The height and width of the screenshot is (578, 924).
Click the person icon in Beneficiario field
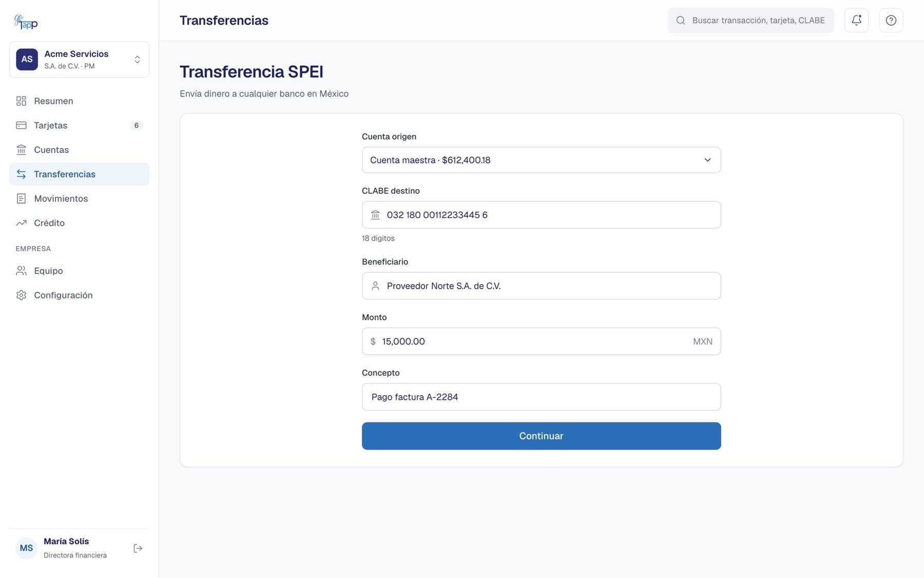tap(375, 286)
